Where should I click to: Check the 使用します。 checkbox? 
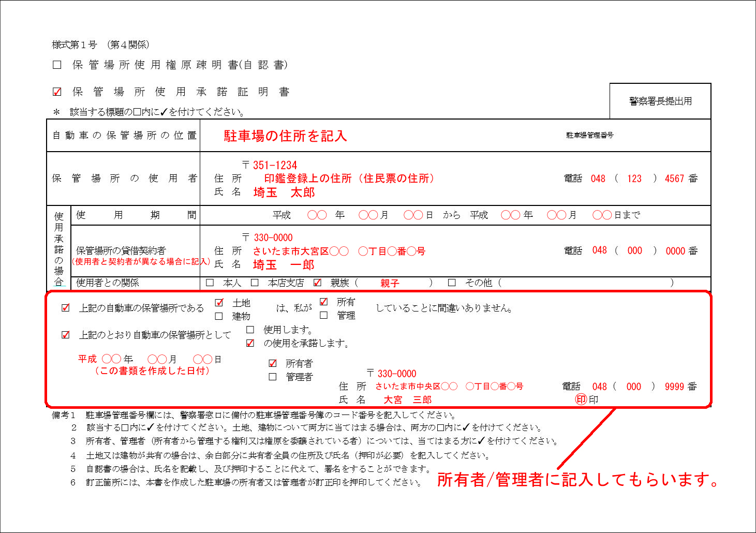[250, 330]
